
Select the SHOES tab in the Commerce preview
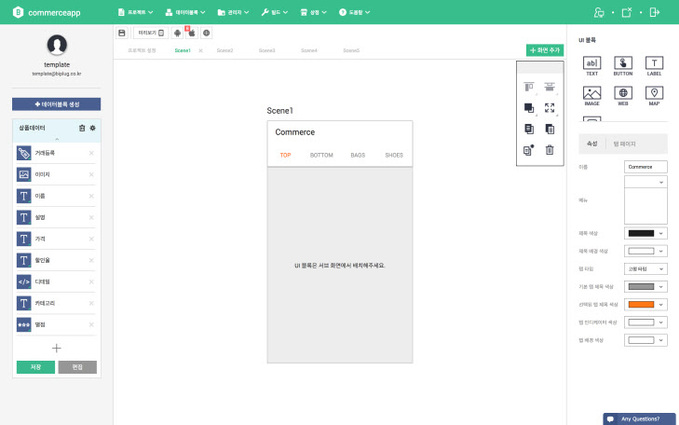[x=394, y=155]
